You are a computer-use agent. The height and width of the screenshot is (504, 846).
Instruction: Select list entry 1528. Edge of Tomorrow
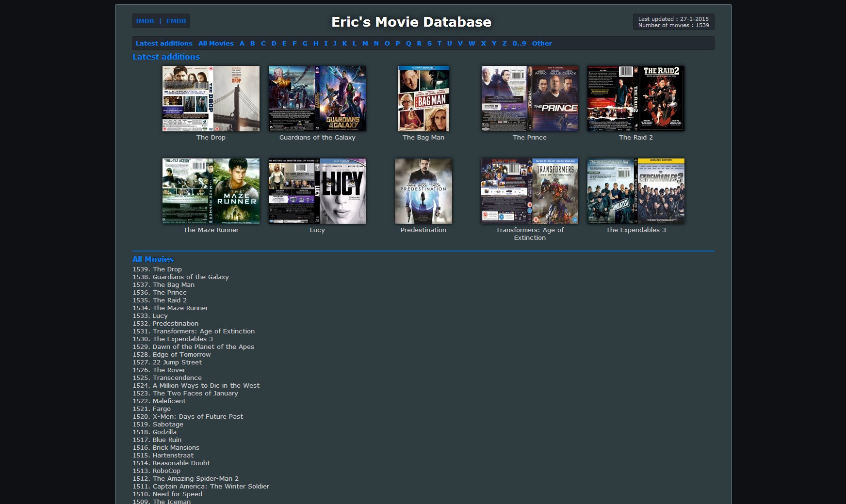(x=172, y=355)
